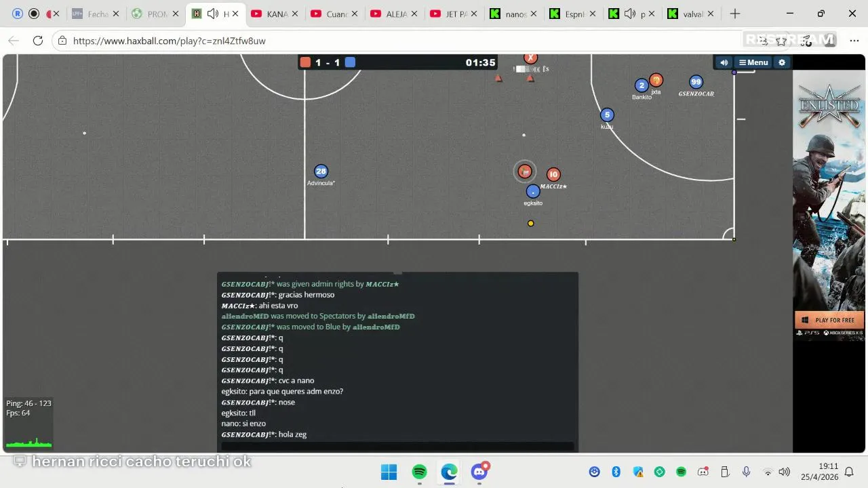Open notifications bell icon

click(848, 472)
